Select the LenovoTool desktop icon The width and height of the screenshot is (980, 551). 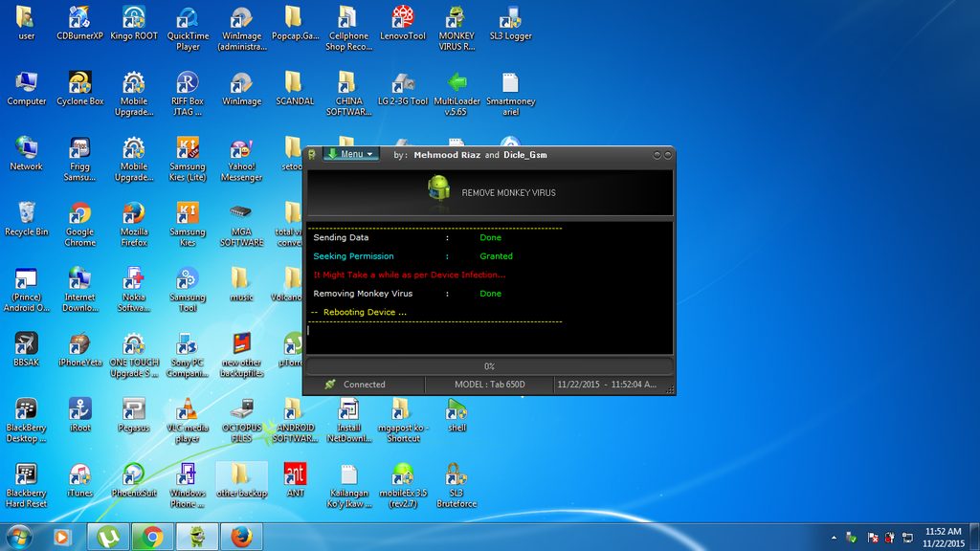click(x=403, y=23)
